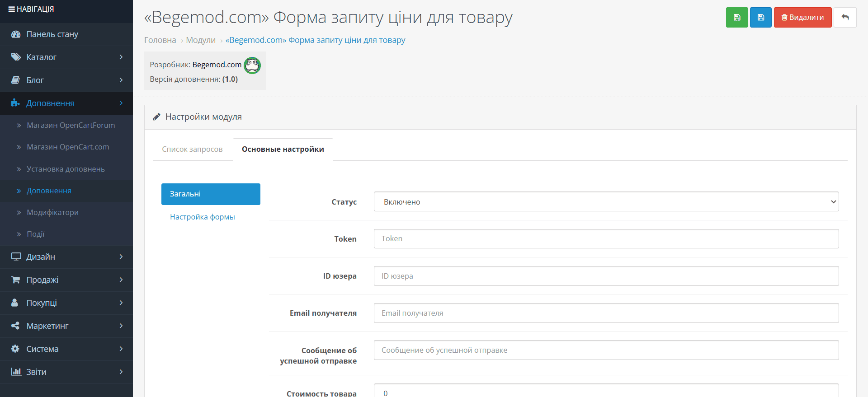Focus the ID юзера input field
Viewport: 868px width, 397px height.
click(x=606, y=276)
